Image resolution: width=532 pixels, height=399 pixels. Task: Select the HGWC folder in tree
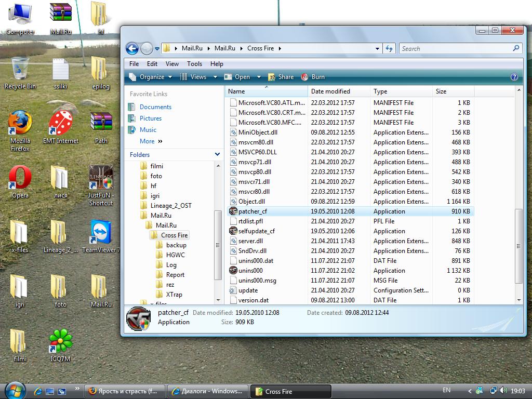(176, 255)
